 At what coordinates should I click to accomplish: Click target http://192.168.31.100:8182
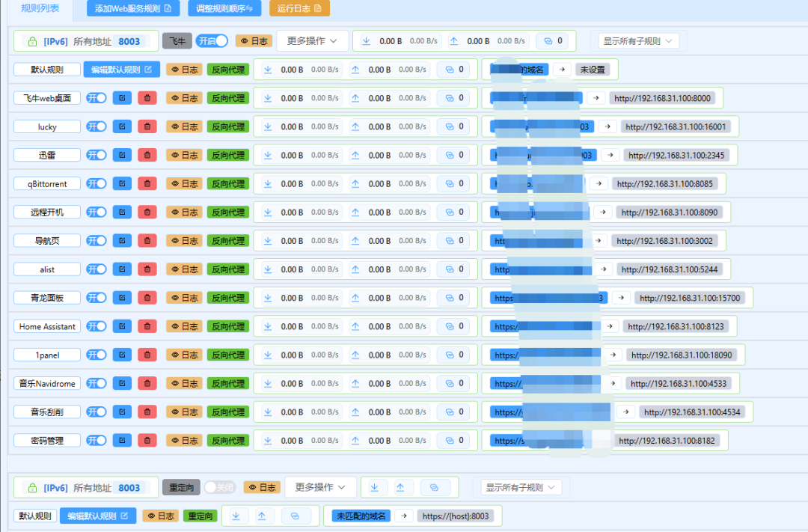667,440
